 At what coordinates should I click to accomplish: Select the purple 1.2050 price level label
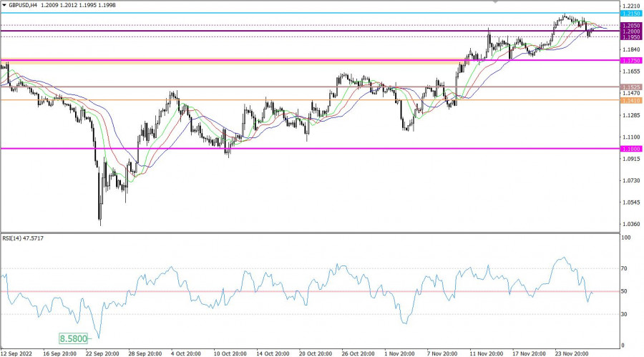click(630, 25)
